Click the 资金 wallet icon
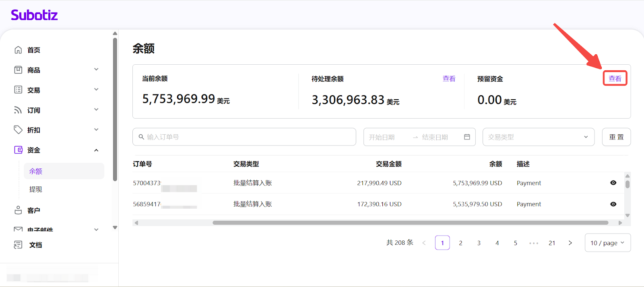This screenshot has height=287, width=644. pyautogui.click(x=18, y=150)
